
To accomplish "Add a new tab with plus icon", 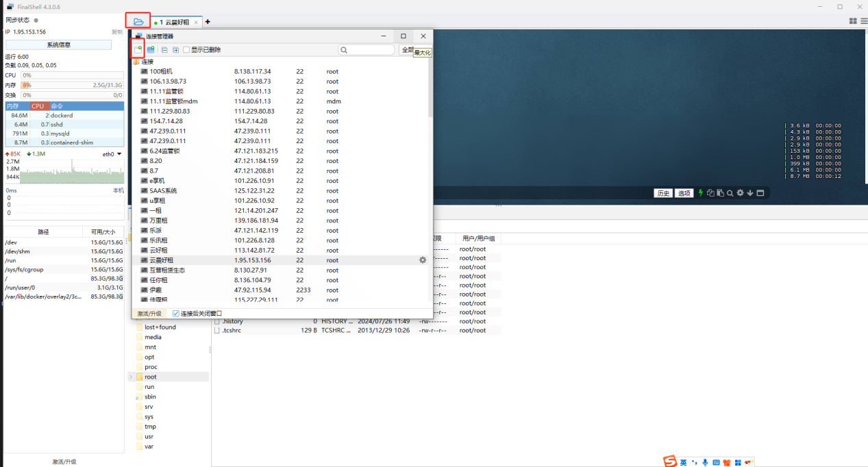I will pyautogui.click(x=208, y=22).
